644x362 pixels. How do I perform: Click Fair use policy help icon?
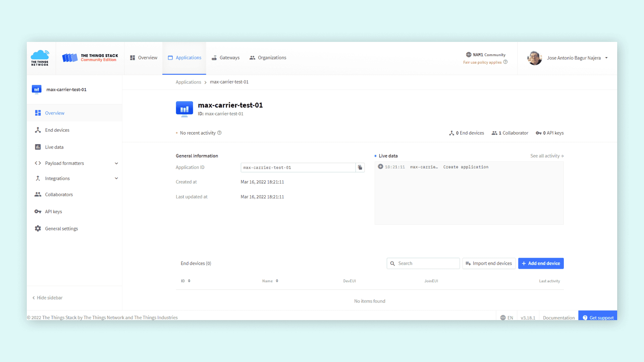505,62
